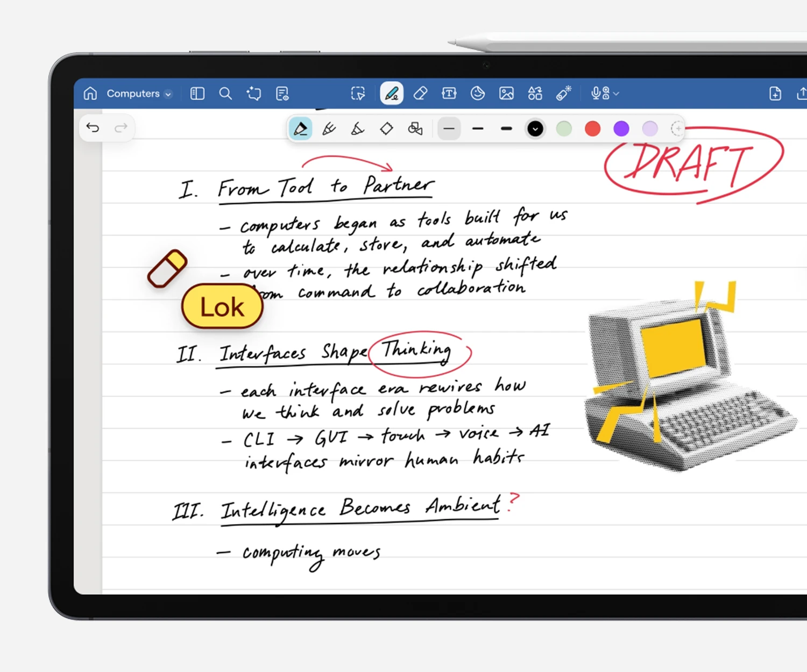The width and height of the screenshot is (807, 672).
Task: Choose the ballpoint pen style
Action: (300, 129)
